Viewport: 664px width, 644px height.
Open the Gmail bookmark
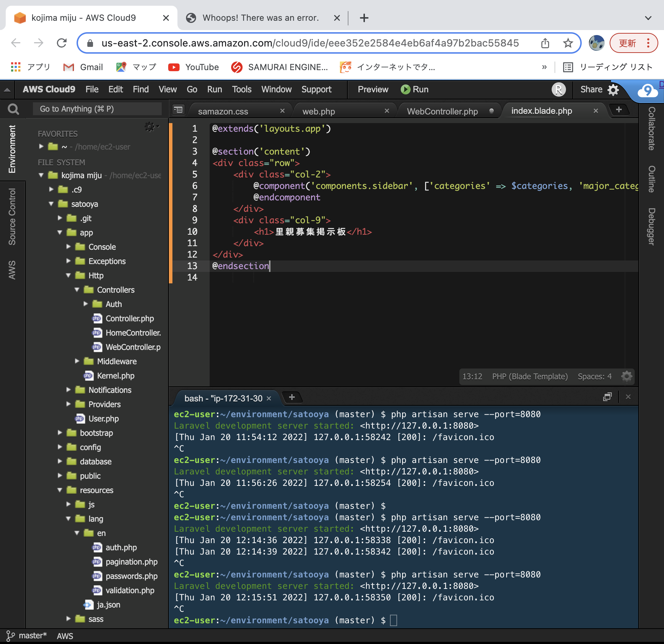click(83, 67)
